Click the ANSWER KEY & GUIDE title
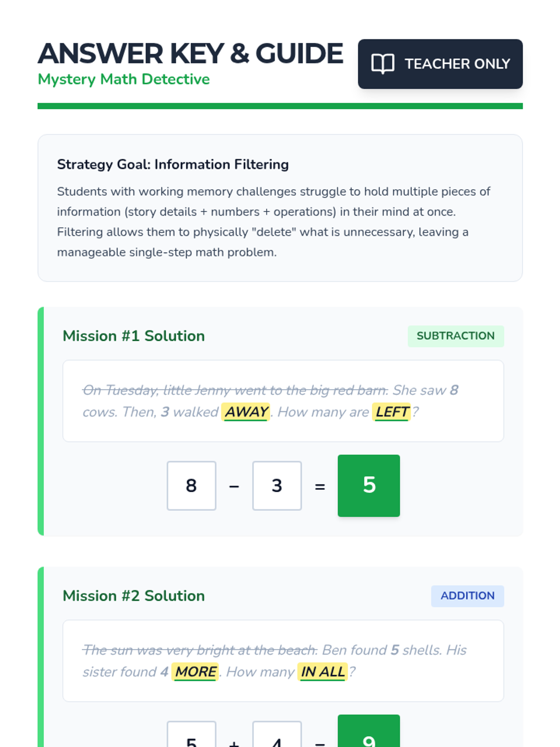 (190, 53)
